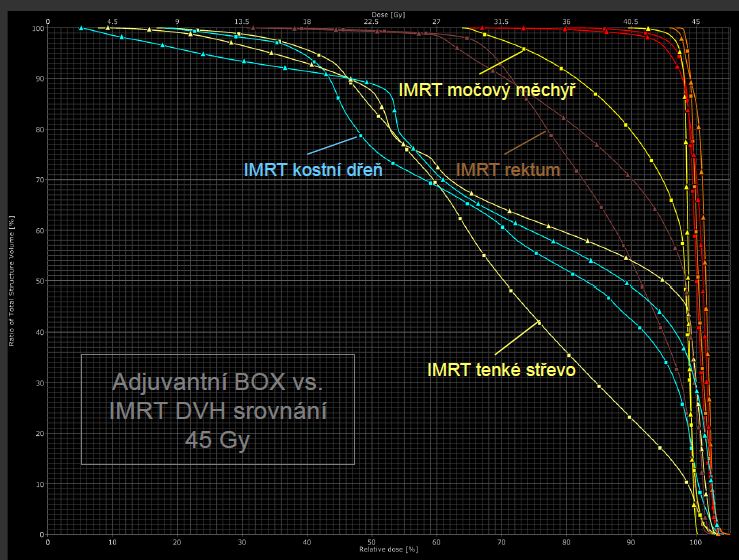This screenshot has height=560, width=739.
Task: Select the 50 tick on the relative dose axis
Action: pyautogui.click(x=371, y=541)
